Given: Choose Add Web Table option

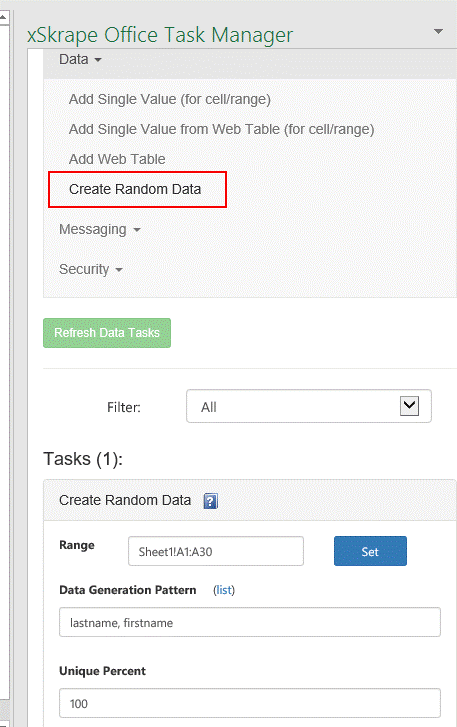Looking at the screenshot, I should tap(117, 159).
